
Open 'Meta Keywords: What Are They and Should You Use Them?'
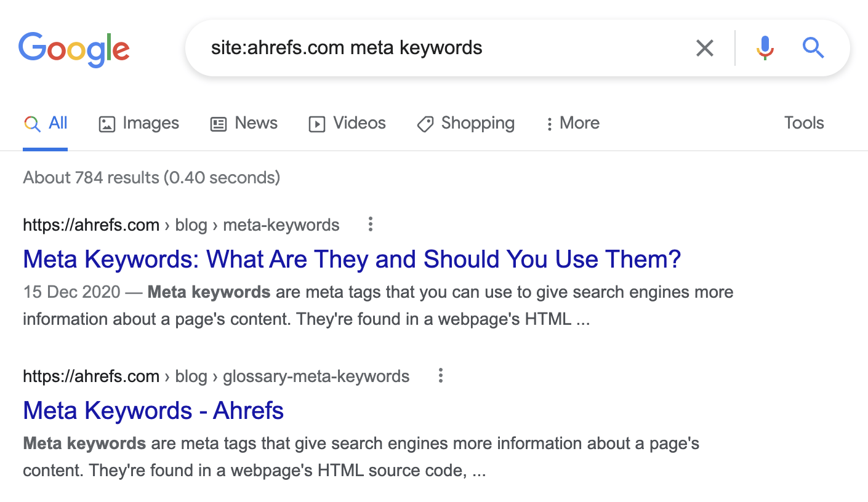pos(351,259)
